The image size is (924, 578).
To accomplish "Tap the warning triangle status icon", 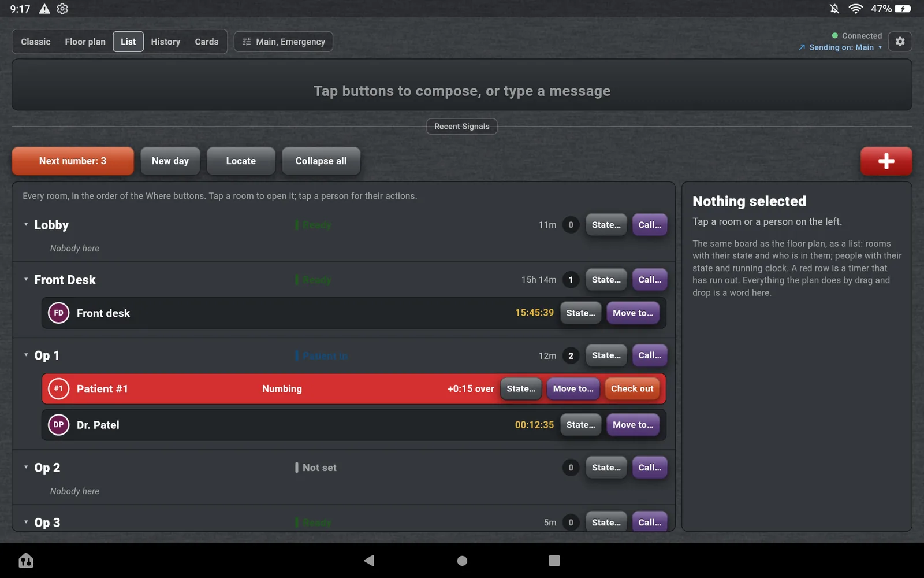I will pos(44,9).
